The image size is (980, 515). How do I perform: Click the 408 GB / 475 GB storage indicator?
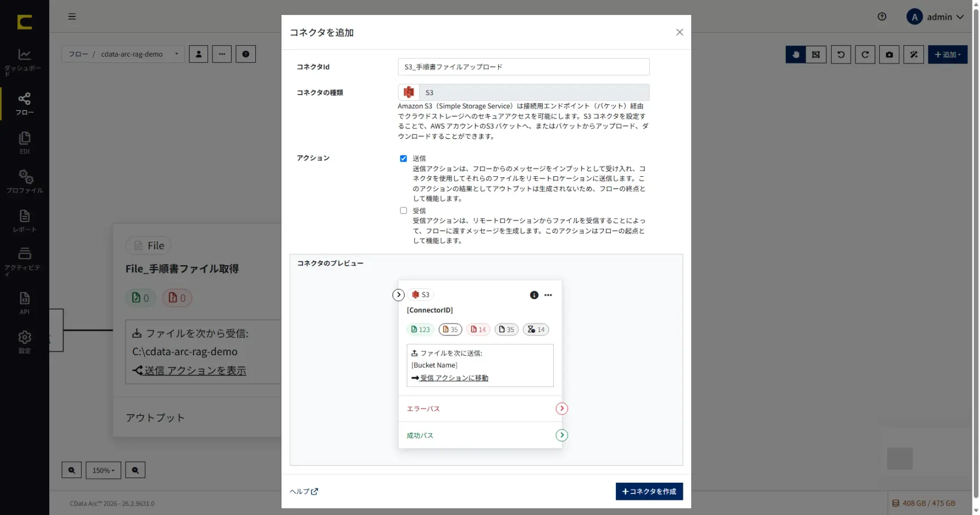click(x=923, y=503)
